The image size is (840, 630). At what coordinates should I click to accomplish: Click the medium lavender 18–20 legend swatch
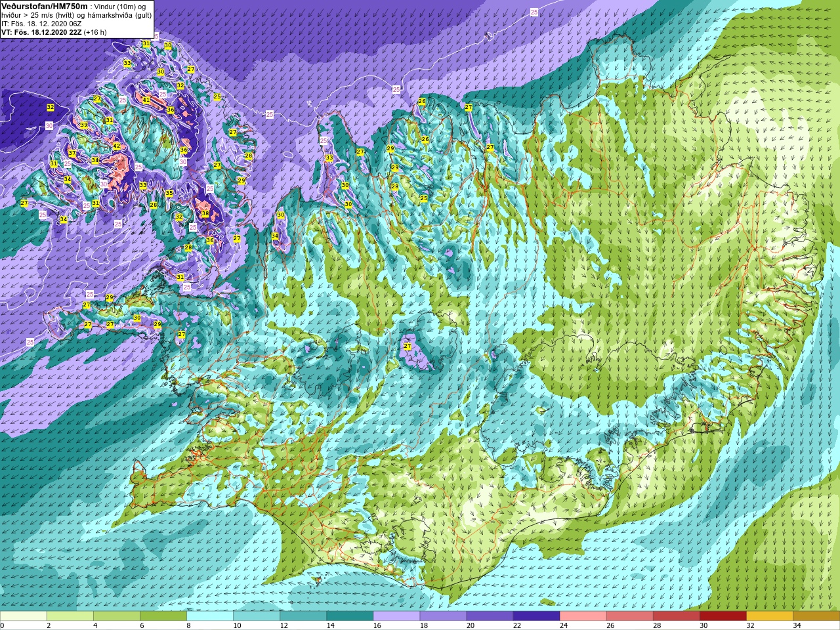coord(443,616)
